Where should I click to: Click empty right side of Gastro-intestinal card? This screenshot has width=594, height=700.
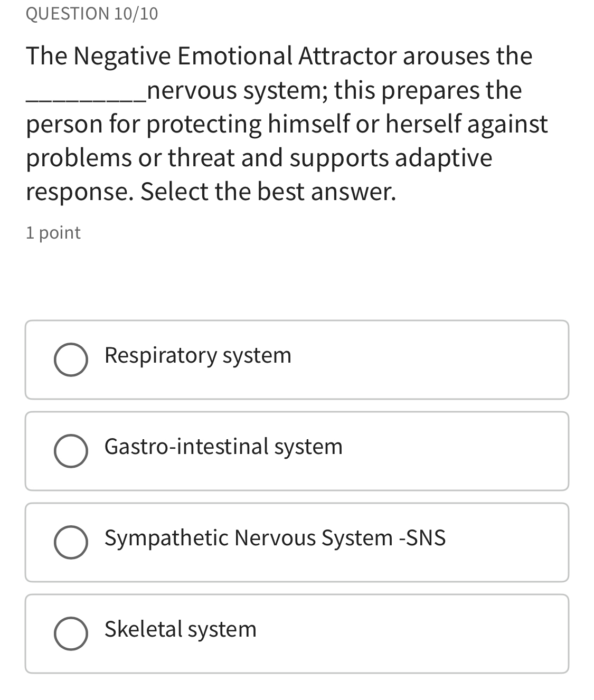coord(465,451)
